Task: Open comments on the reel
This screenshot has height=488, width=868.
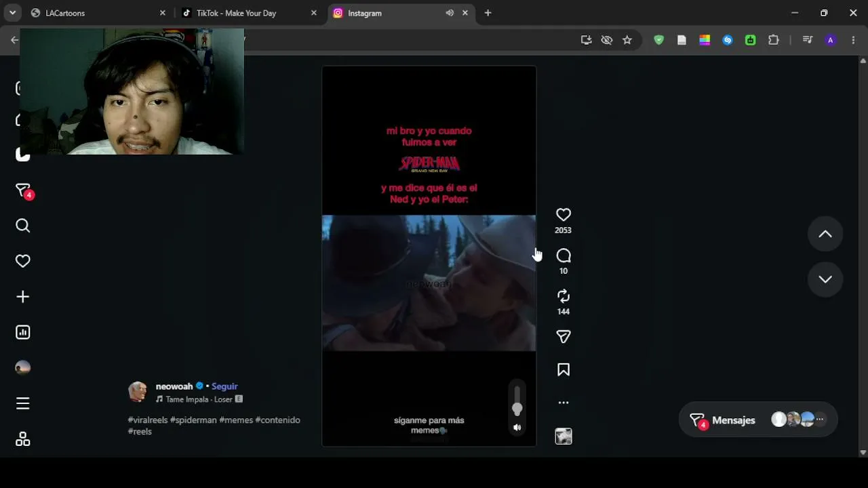Action: tap(563, 256)
